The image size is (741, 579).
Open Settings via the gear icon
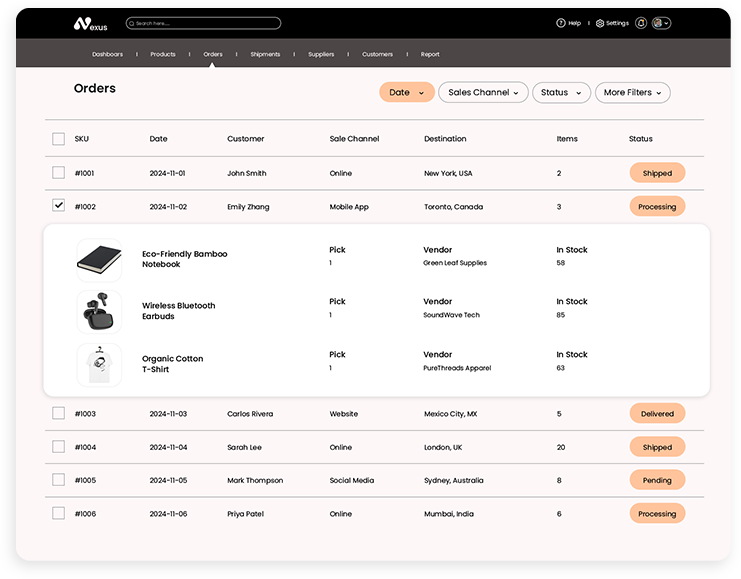(x=600, y=23)
